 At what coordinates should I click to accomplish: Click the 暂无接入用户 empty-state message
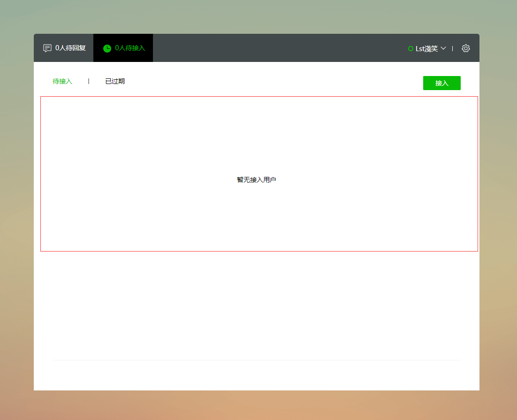(256, 180)
